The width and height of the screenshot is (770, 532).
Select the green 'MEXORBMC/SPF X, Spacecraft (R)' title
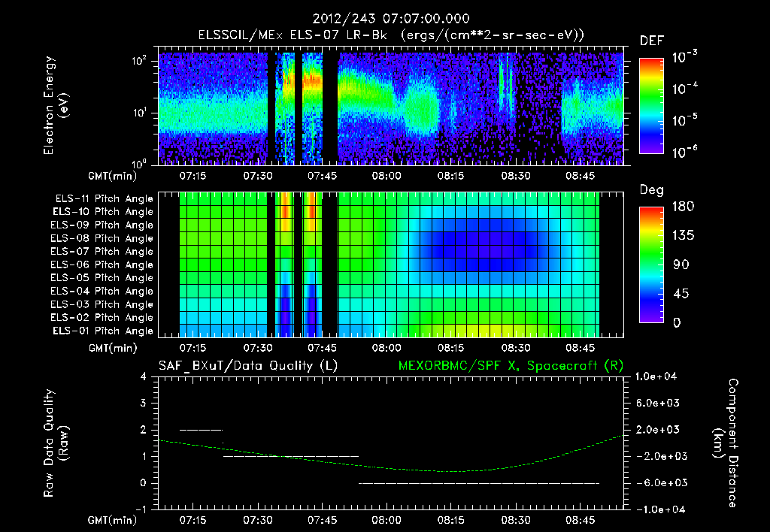(511, 366)
